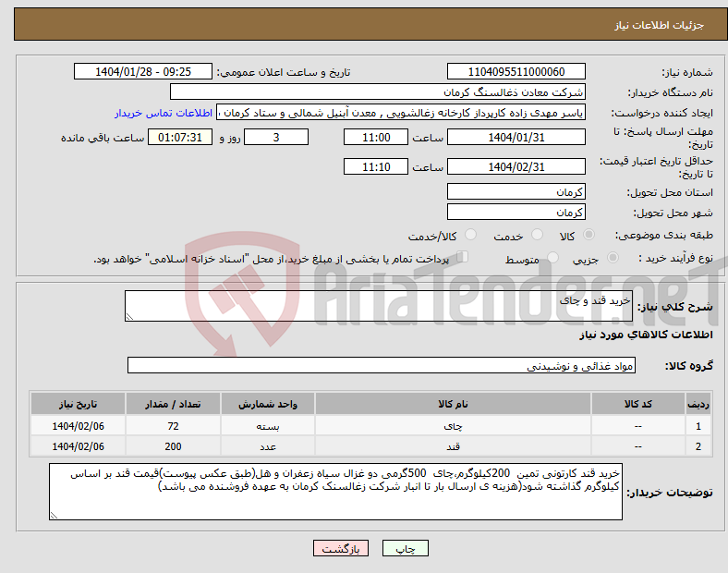
Task: Click the چاپ (print) button
Action: 405,548
